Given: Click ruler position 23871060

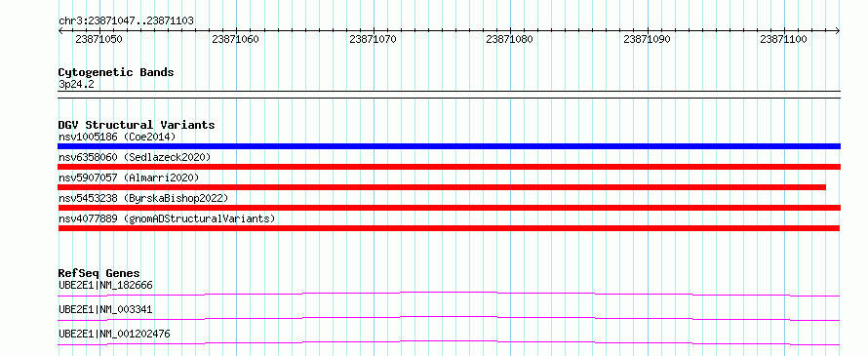Looking at the screenshot, I should [235, 39].
